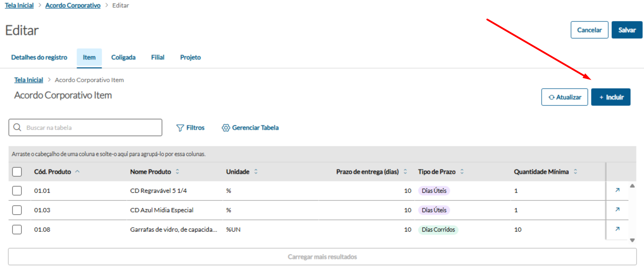Image resolution: width=644 pixels, height=267 pixels.
Task: Sort by the Cód. Produto column arrow
Action: coord(78,171)
